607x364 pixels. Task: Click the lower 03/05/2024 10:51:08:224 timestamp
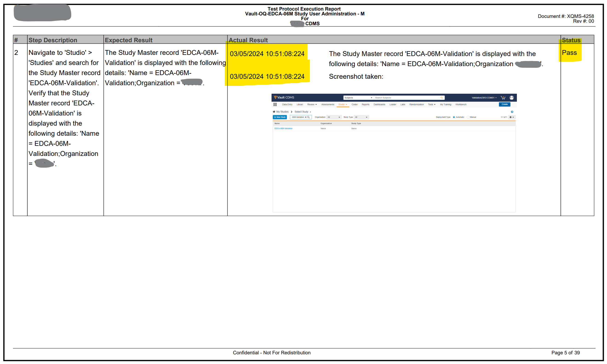pyautogui.click(x=267, y=76)
